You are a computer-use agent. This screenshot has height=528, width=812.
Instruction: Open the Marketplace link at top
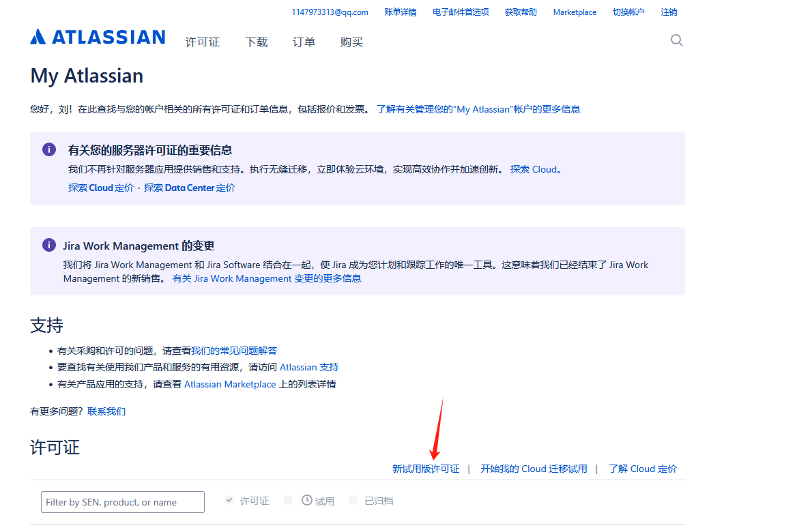[x=575, y=12]
